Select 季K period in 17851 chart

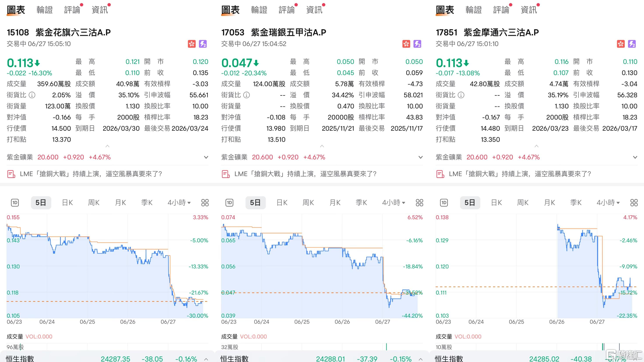pos(576,203)
